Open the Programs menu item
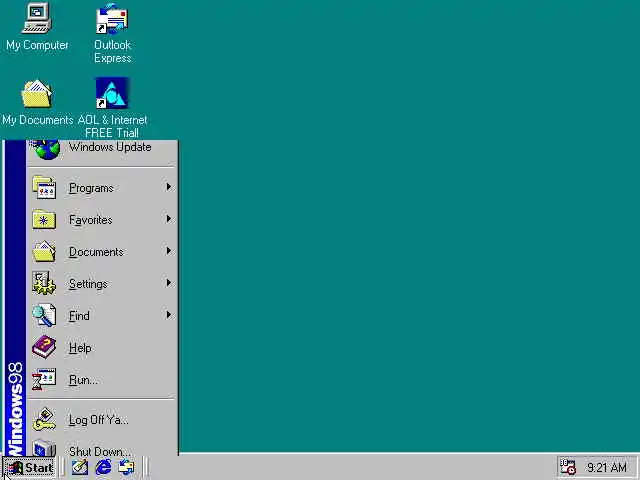The image size is (640, 480). click(x=102, y=187)
